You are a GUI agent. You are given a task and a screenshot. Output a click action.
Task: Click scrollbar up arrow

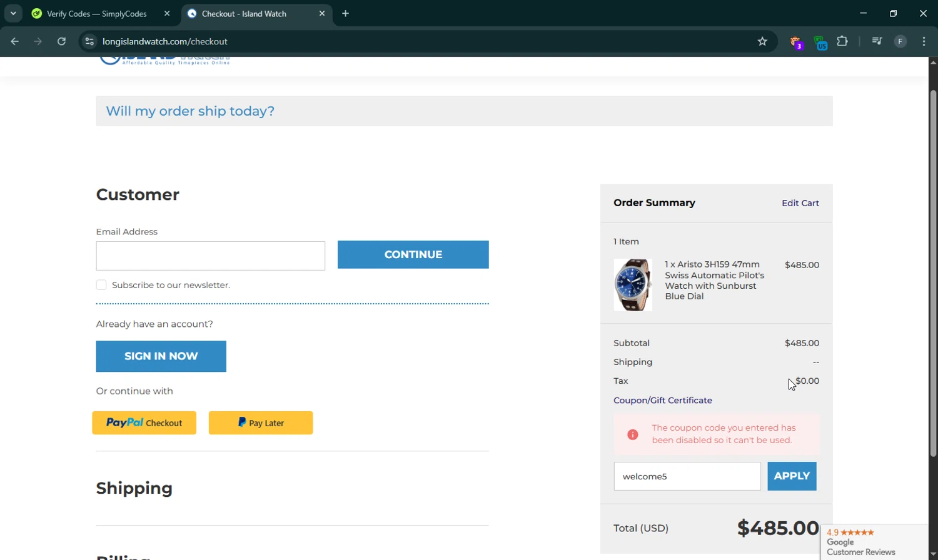click(x=933, y=62)
